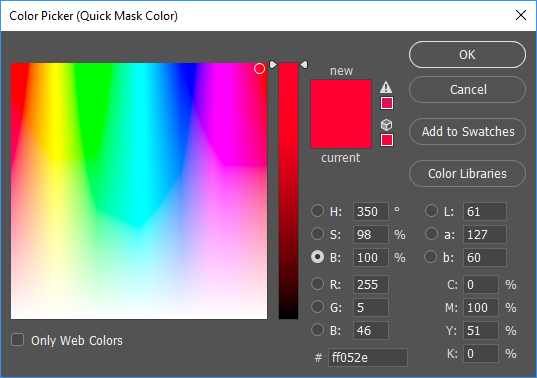
Task: Enable the Only Web Colors checkbox
Action: 17,340
